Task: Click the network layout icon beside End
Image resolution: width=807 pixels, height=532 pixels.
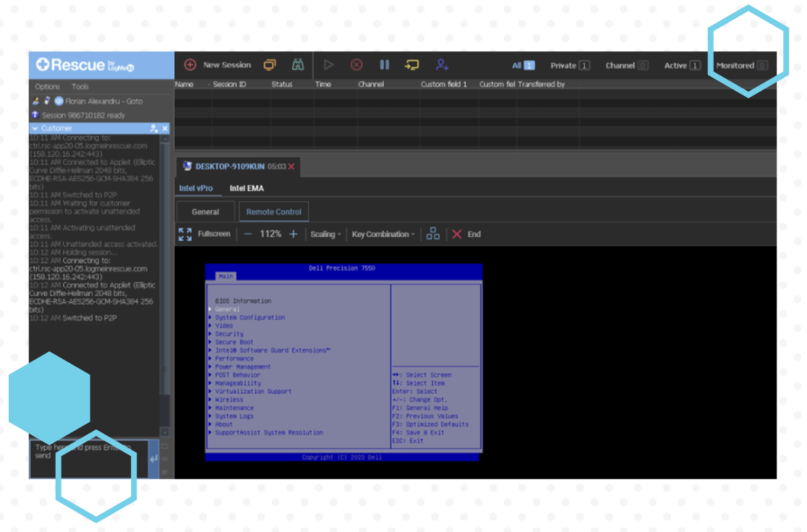Action: click(x=432, y=233)
